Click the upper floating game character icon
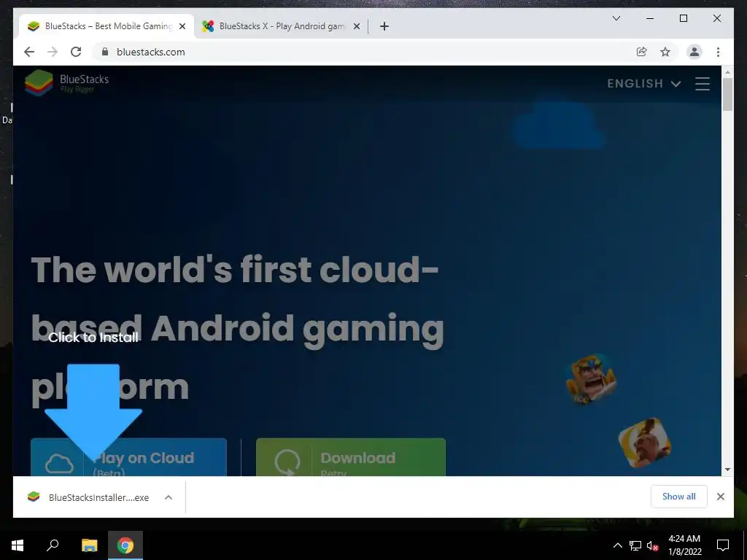This screenshot has width=747, height=560. [x=591, y=379]
